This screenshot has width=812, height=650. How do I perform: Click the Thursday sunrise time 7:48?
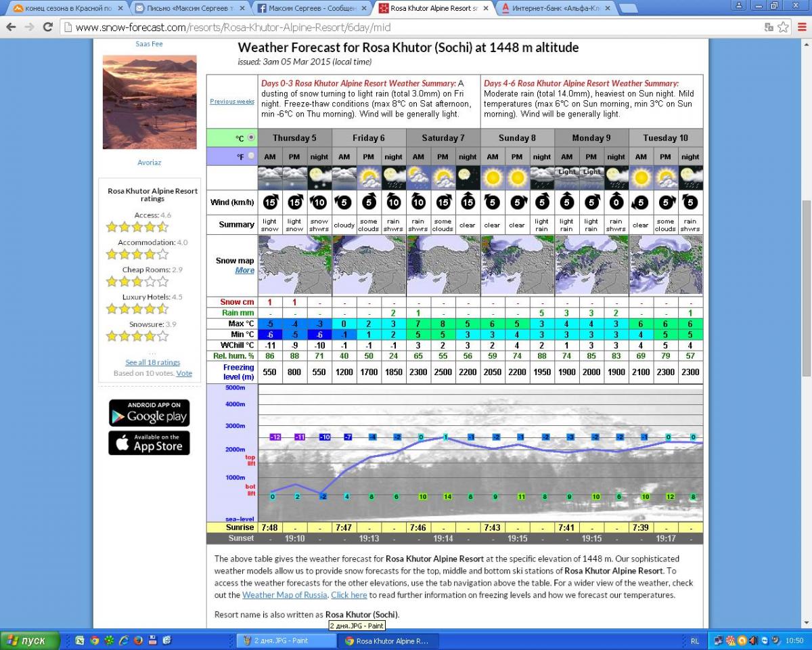click(270, 527)
